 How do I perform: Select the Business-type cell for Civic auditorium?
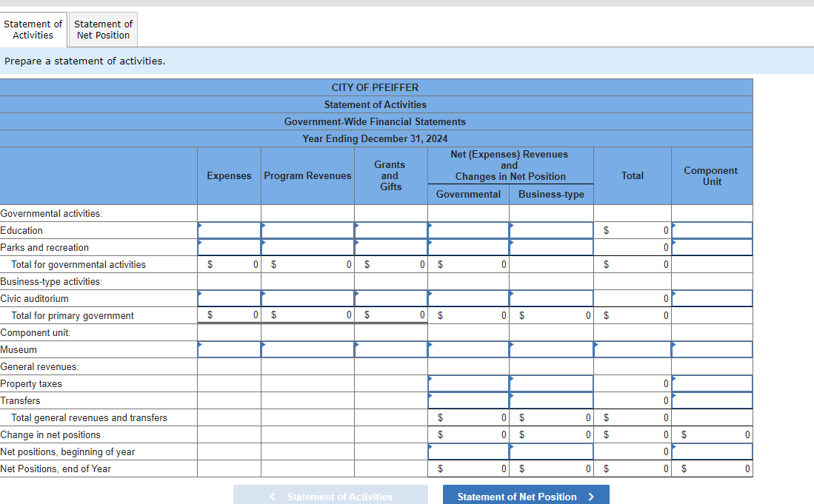(x=551, y=298)
